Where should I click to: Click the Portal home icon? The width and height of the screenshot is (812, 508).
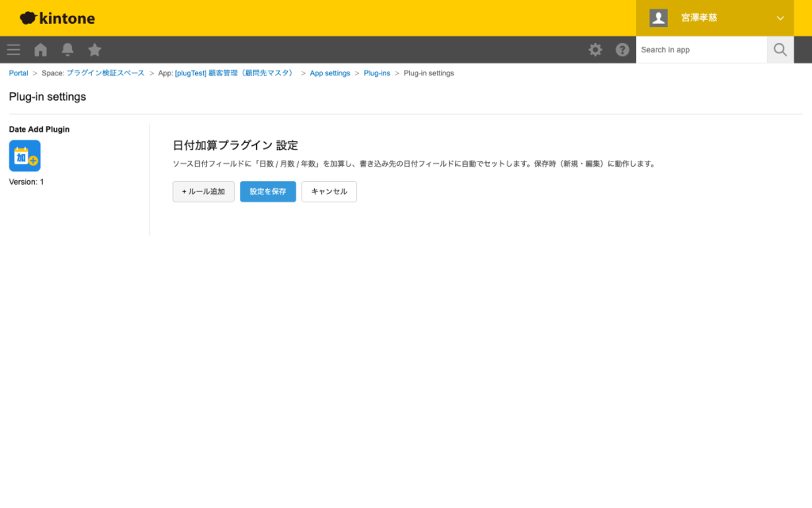pos(40,49)
